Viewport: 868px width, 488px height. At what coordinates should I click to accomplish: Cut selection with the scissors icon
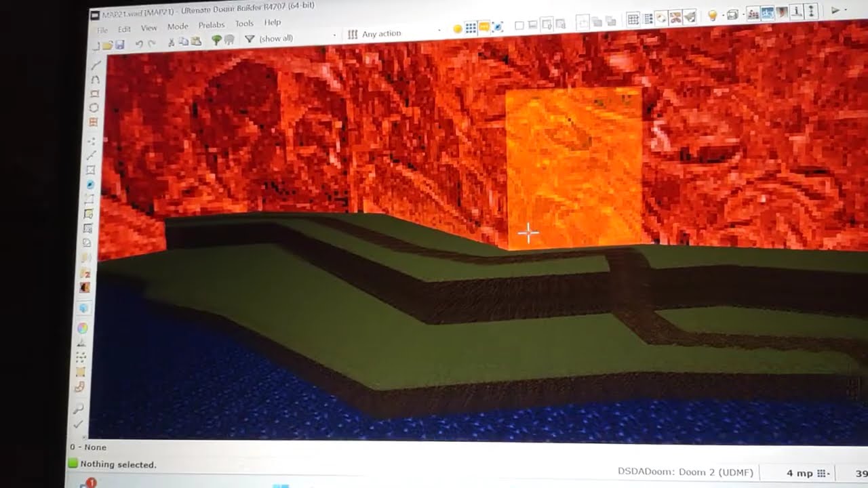point(171,42)
